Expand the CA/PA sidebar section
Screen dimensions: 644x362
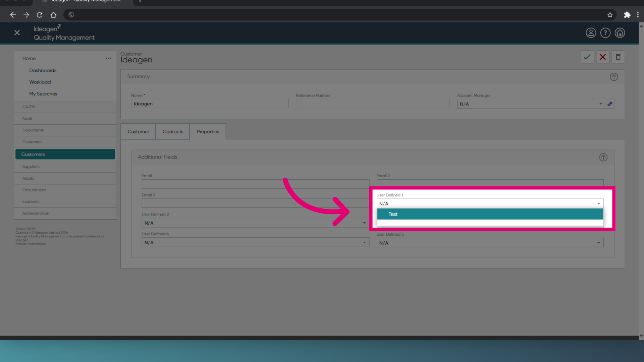point(65,107)
